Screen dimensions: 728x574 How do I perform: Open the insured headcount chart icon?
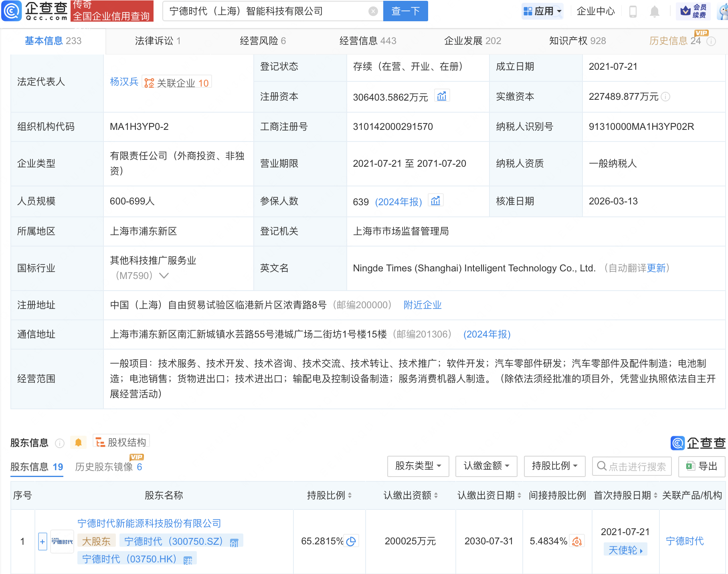436,200
